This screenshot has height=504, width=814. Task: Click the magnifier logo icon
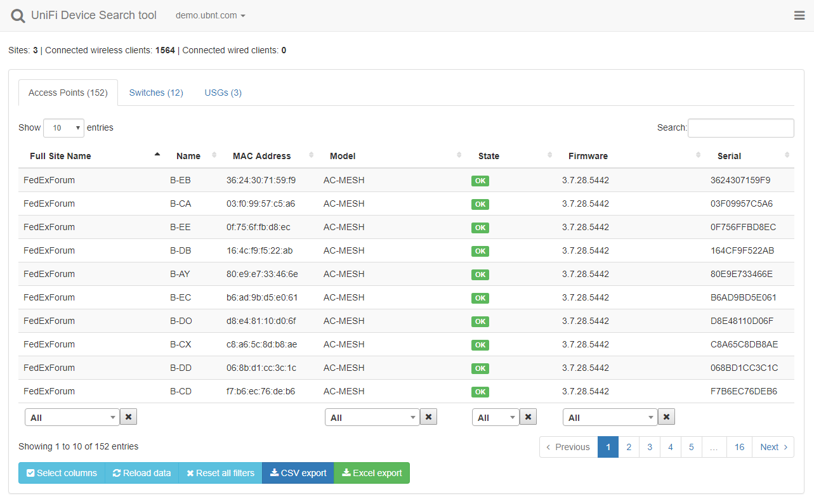(x=18, y=16)
